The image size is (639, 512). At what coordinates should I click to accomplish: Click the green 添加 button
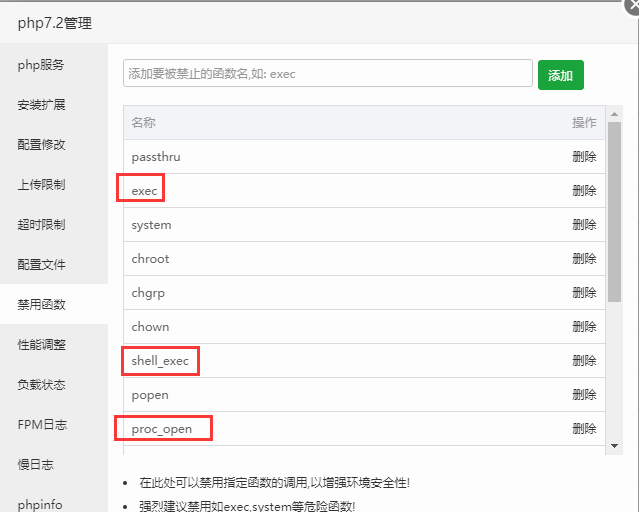click(561, 75)
